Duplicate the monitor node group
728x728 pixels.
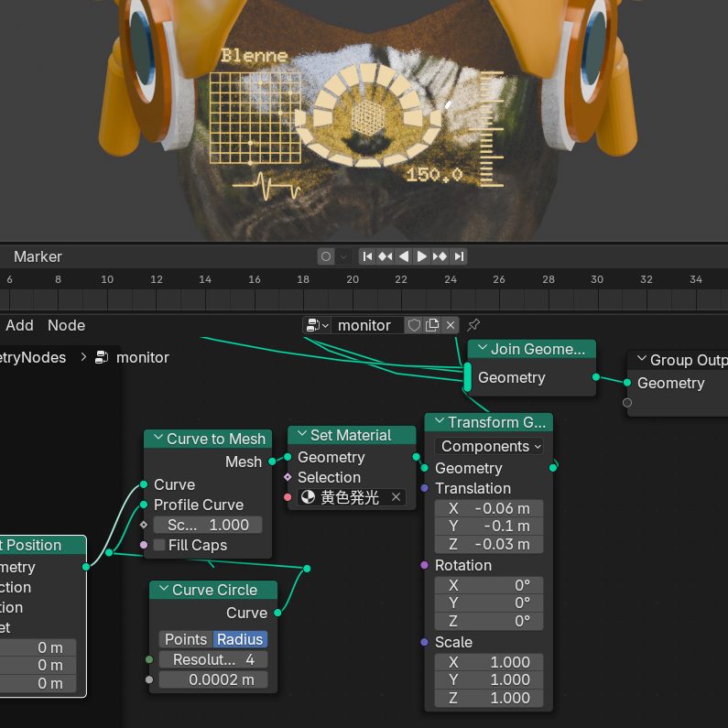432,325
